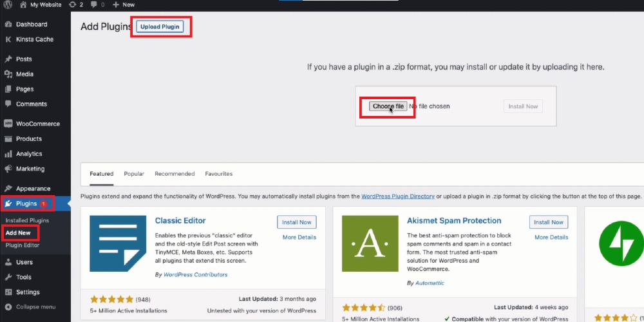644x322 pixels.
Task: Open More Details for Classic Editor
Action: coord(299,238)
